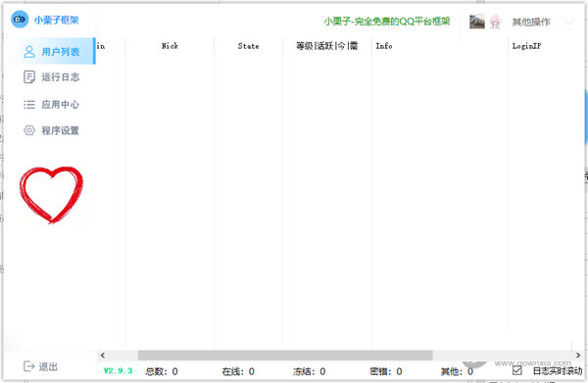Go to 程序设置 program settings
Viewport: 588px width, 383px height.
pyautogui.click(x=51, y=130)
